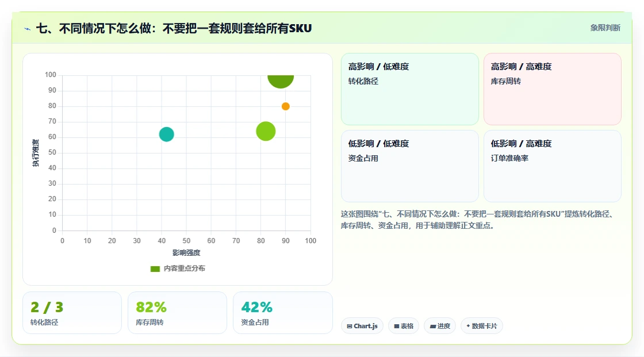644x357 pixels.
Task: Click 库存周转 label under 82%
Action: [149, 323]
